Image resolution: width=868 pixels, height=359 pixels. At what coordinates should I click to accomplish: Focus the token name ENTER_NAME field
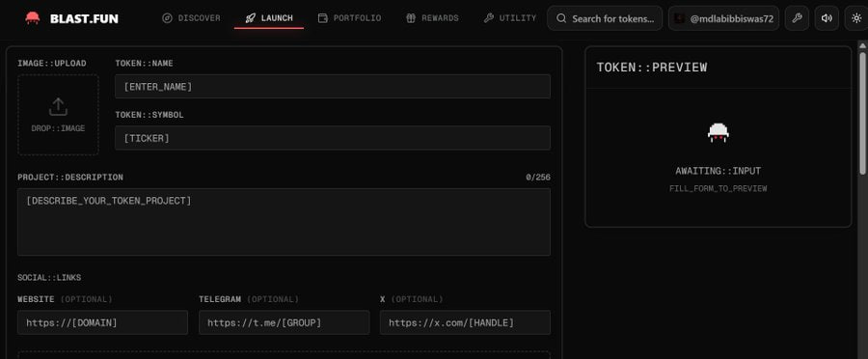(333, 87)
